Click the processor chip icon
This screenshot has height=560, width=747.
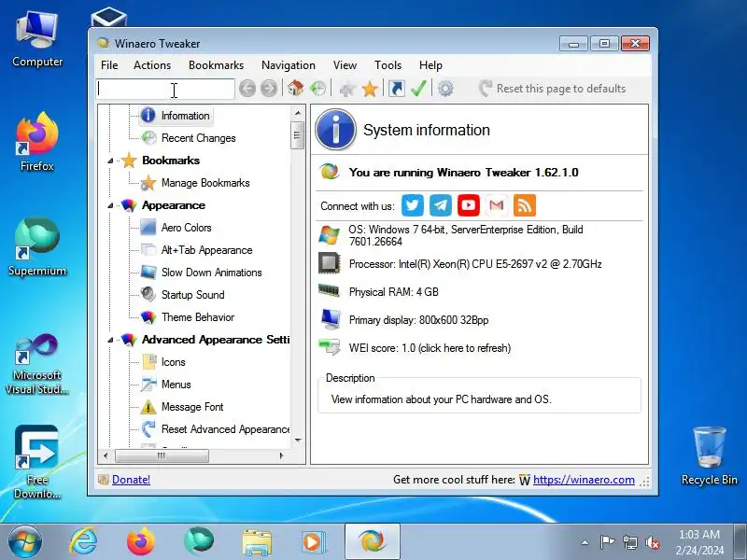point(330,263)
